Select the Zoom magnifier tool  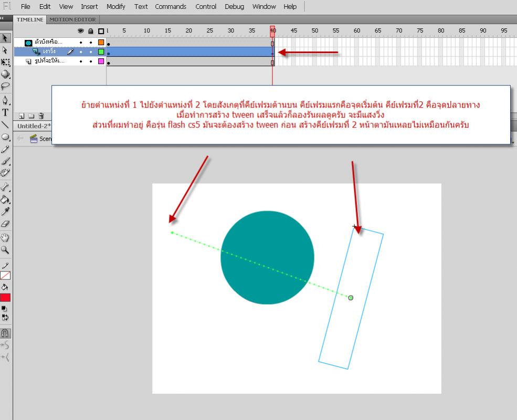point(5,250)
